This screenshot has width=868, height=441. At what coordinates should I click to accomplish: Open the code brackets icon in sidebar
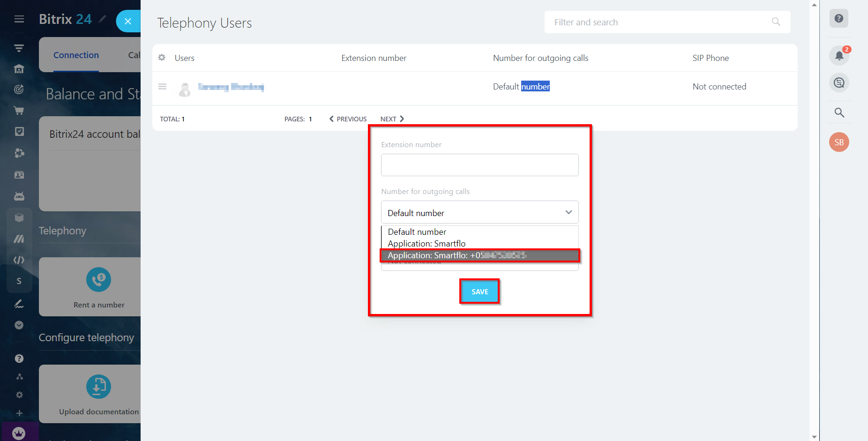(x=19, y=260)
